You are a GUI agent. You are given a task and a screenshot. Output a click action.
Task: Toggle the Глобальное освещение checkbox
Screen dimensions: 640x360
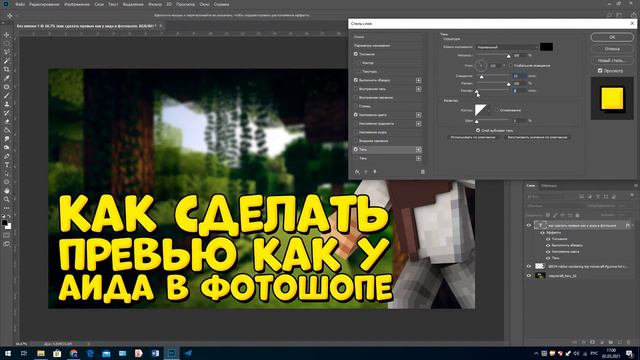click(x=510, y=65)
